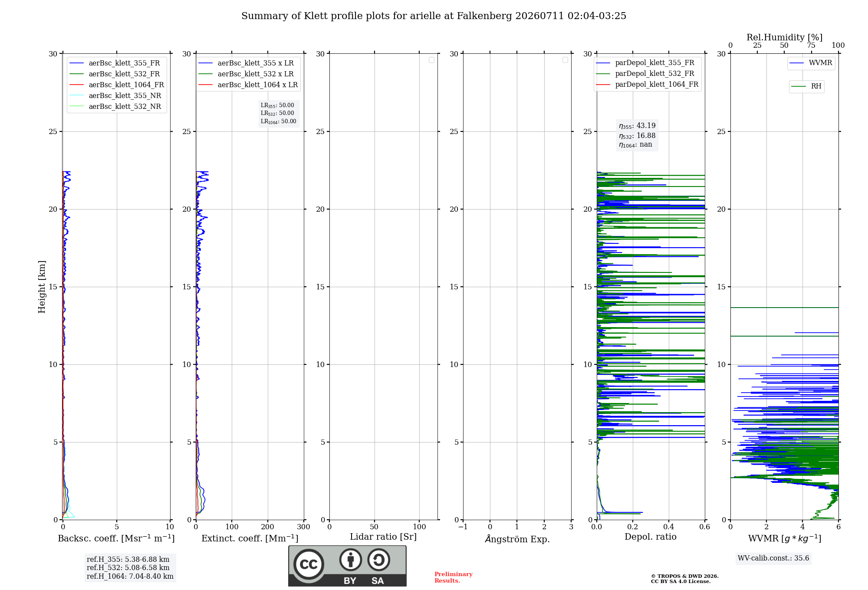Click the TROPOS & DWD copyright text
868x590 pixels.
685,579
